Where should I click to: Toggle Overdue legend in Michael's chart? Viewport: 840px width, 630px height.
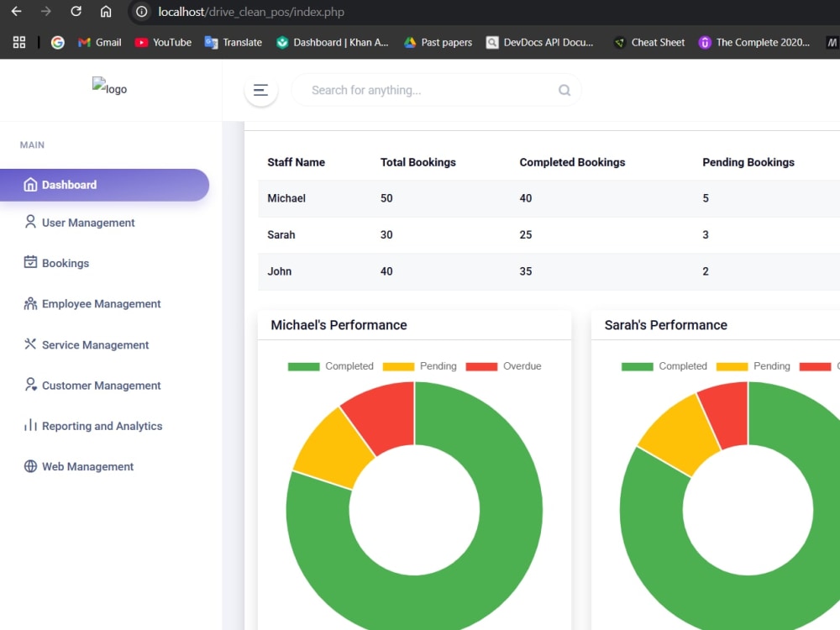[503, 366]
